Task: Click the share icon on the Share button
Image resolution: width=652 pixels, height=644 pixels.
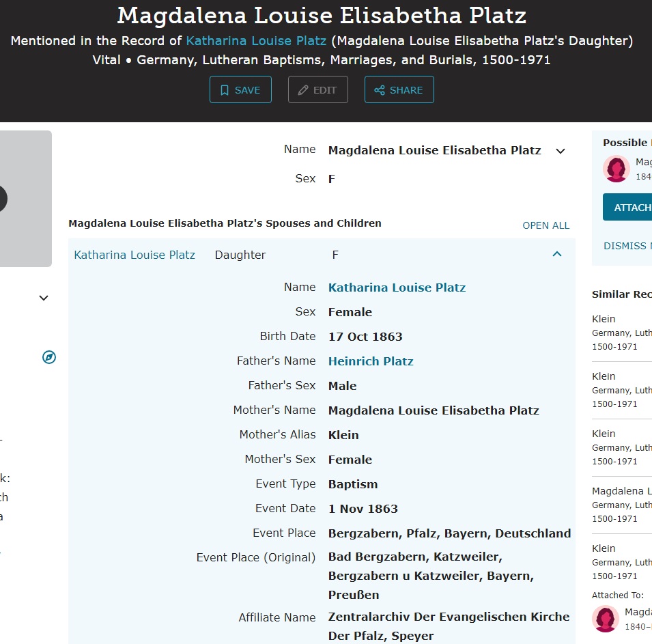Action: pos(380,90)
